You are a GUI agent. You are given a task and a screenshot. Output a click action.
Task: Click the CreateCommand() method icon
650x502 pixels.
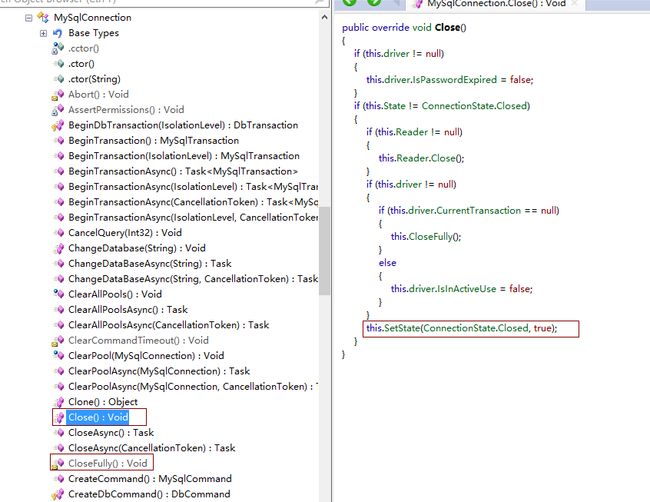click(x=59, y=479)
